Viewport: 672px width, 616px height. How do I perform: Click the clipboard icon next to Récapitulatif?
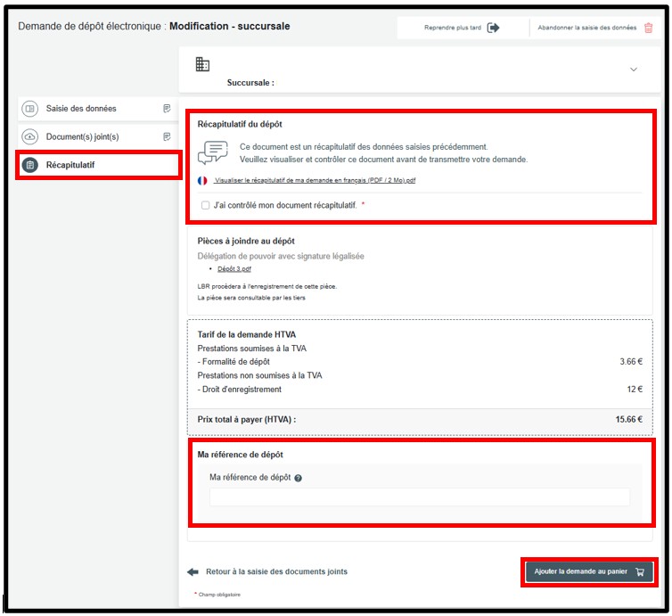click(30, 165)
